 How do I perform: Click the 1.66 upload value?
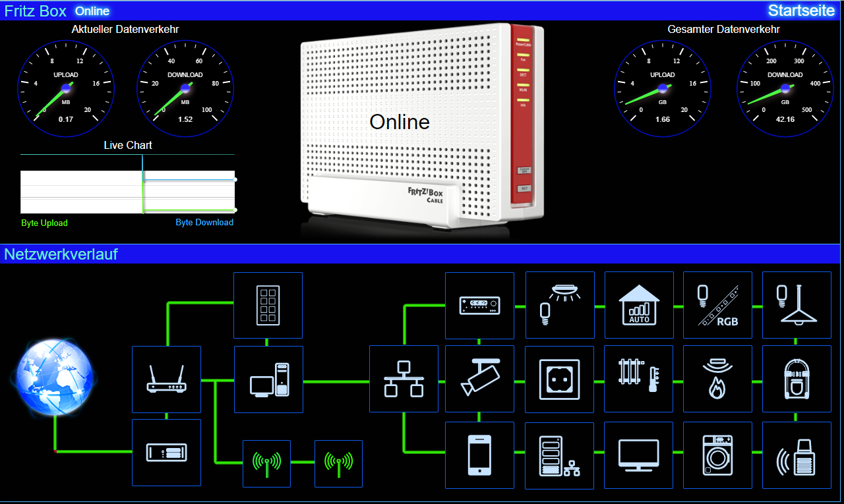pos(663,119)
